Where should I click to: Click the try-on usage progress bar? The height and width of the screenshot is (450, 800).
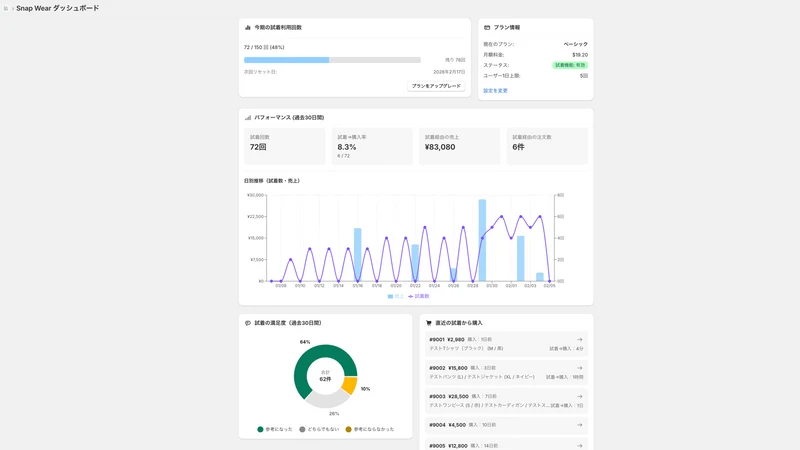332,60
